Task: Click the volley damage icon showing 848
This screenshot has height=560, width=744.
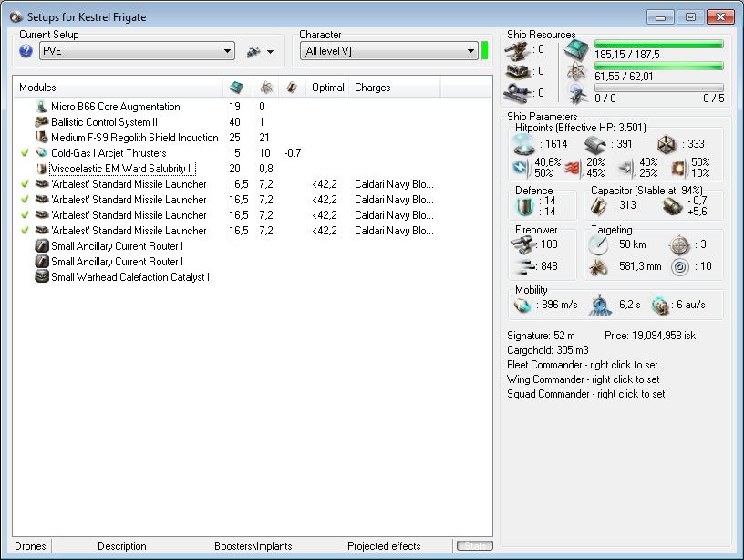Action: (x=524, y=266)
